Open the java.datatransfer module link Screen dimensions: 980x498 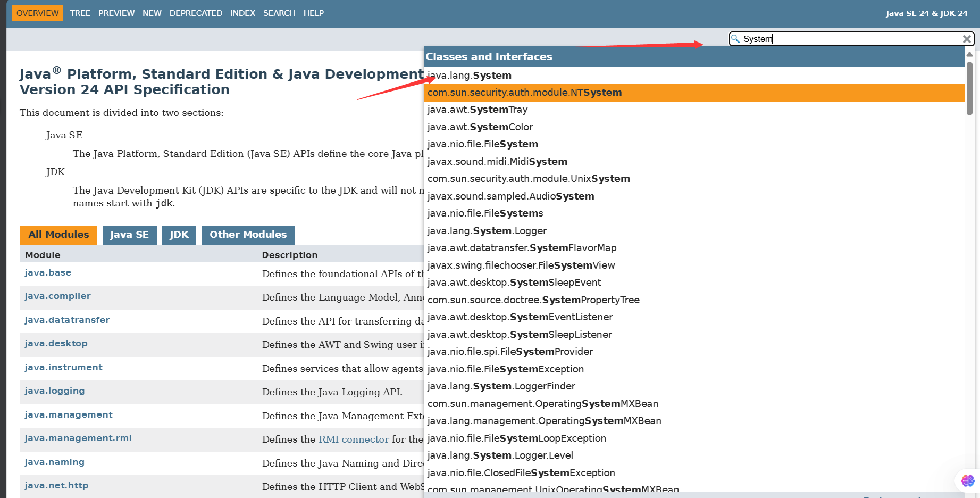[x=67, y=320]
